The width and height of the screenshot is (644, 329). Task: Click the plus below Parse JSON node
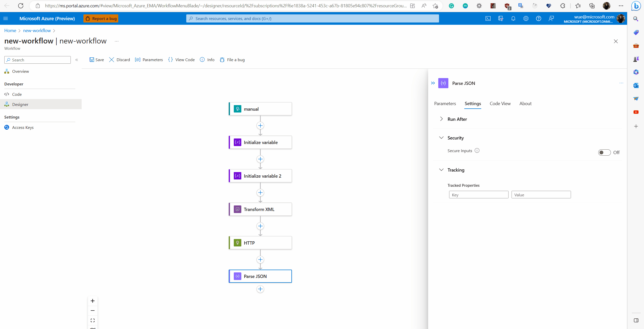(x=260, y=289)
